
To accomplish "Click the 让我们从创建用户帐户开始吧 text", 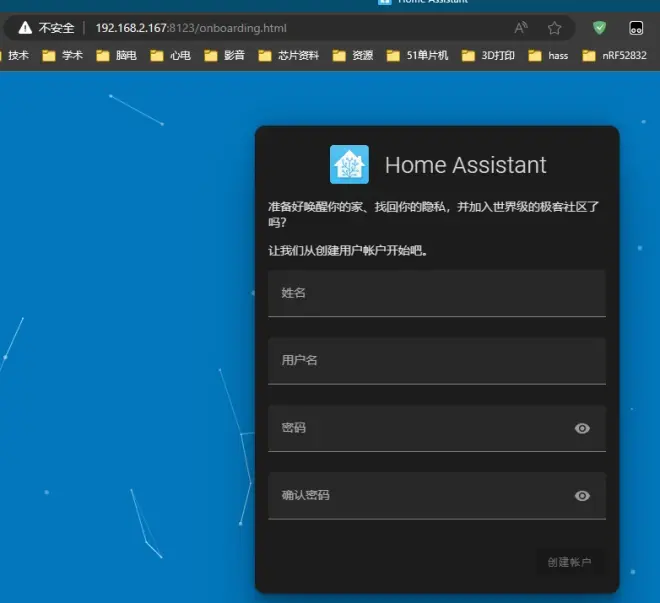I will 348,251.
